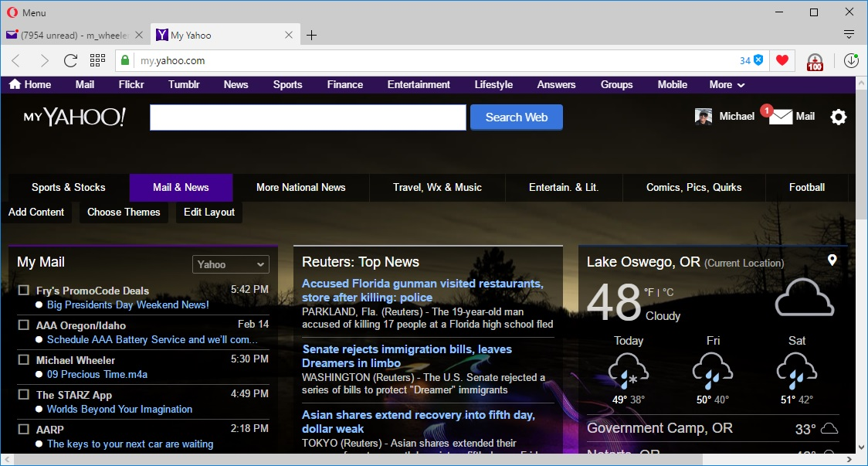Image resolution: width=868 pixels, height=466 pixels.
Task: Select the Travel, Wx & Music tab
Action: [437, 187]
